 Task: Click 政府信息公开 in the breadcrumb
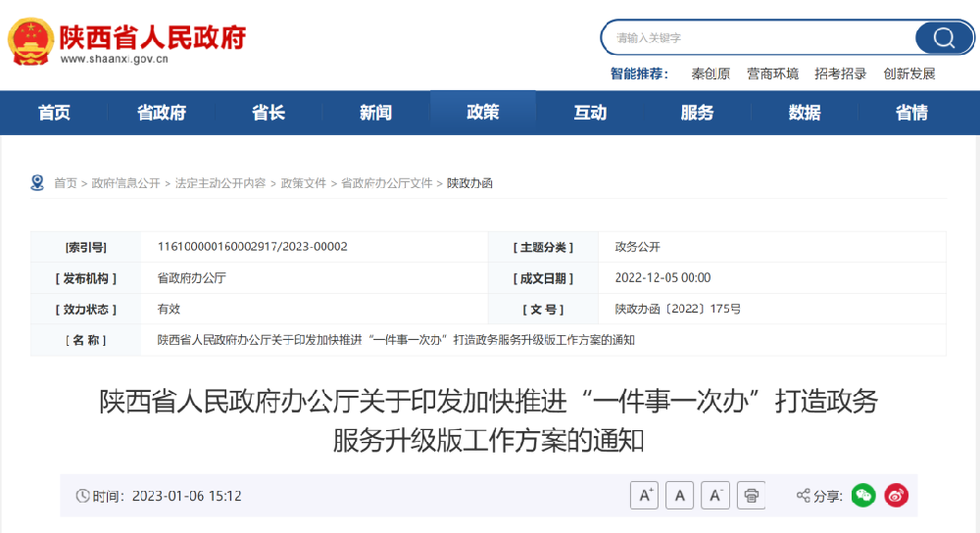point(126,183)
